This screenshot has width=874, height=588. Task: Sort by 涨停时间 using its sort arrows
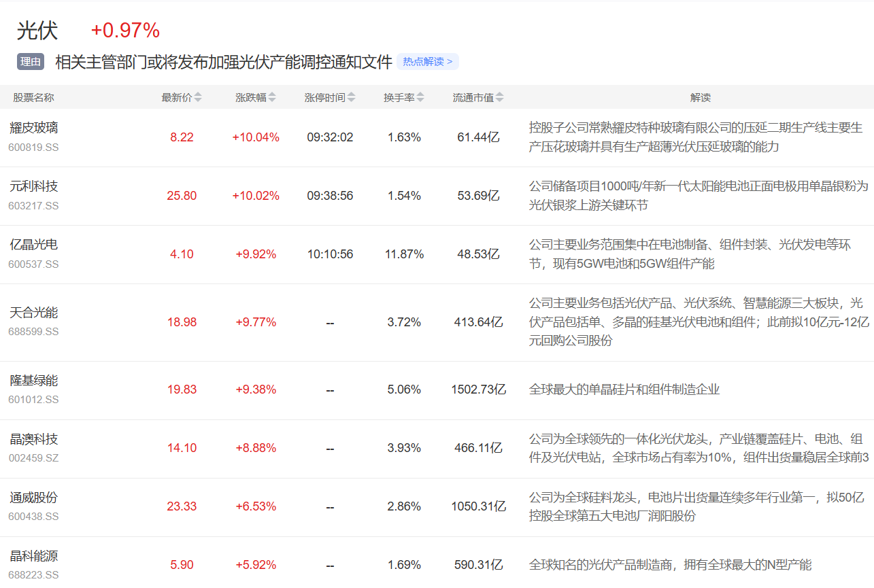(351, 97)
